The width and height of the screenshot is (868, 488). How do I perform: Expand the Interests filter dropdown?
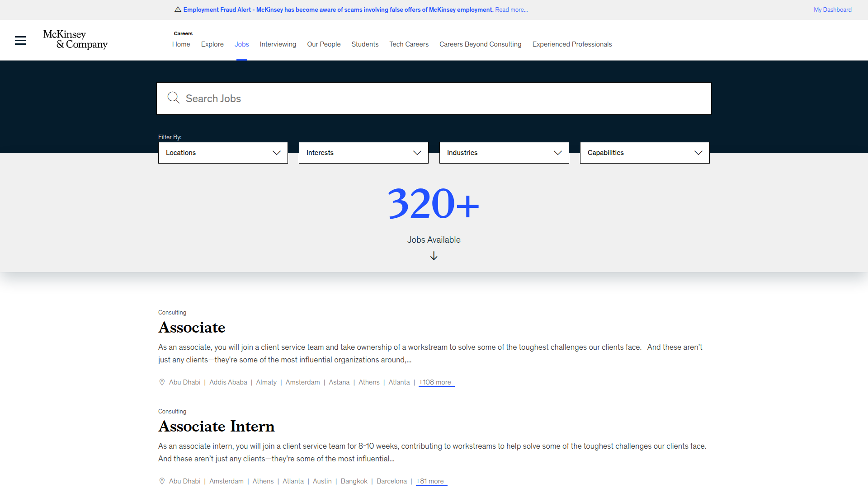363,153
